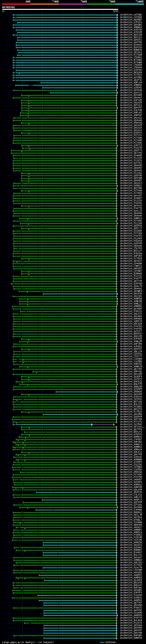Click the cyan alignment bar for UniRef100_Q40934
The width and height of the screenshot is (146, 644).
[x=80, y=294]
